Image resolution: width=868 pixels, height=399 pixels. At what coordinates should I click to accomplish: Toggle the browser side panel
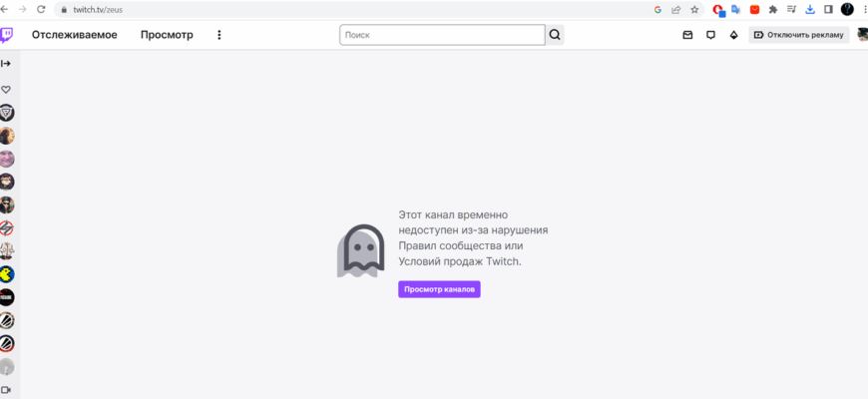[x=827, y=9]
